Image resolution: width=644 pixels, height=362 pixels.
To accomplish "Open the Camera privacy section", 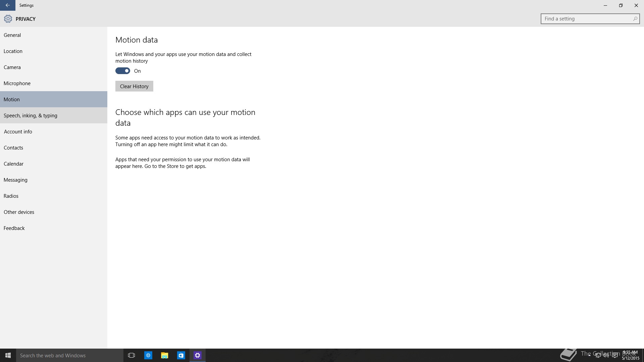I will pos(54,67).
